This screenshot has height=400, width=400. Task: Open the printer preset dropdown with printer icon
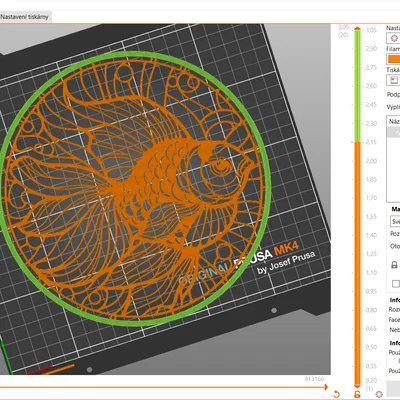tap(394, 80)
